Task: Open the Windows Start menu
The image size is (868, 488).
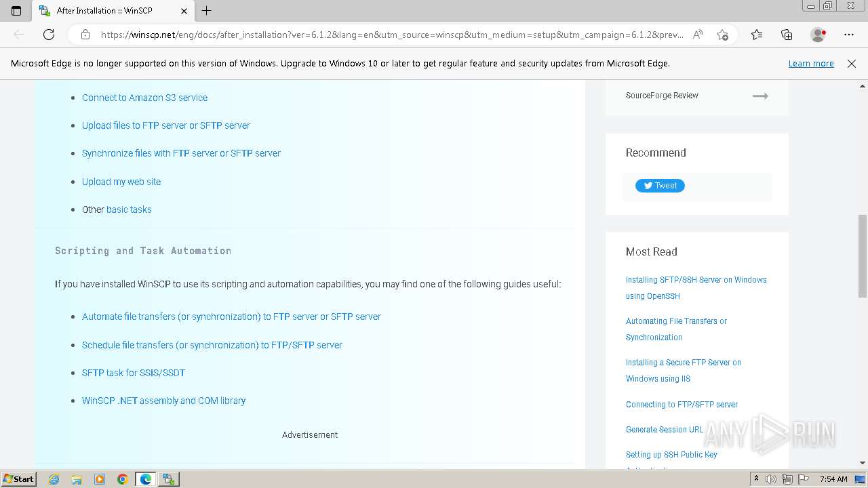Action: pyautogui.click(x=19, y=479)
